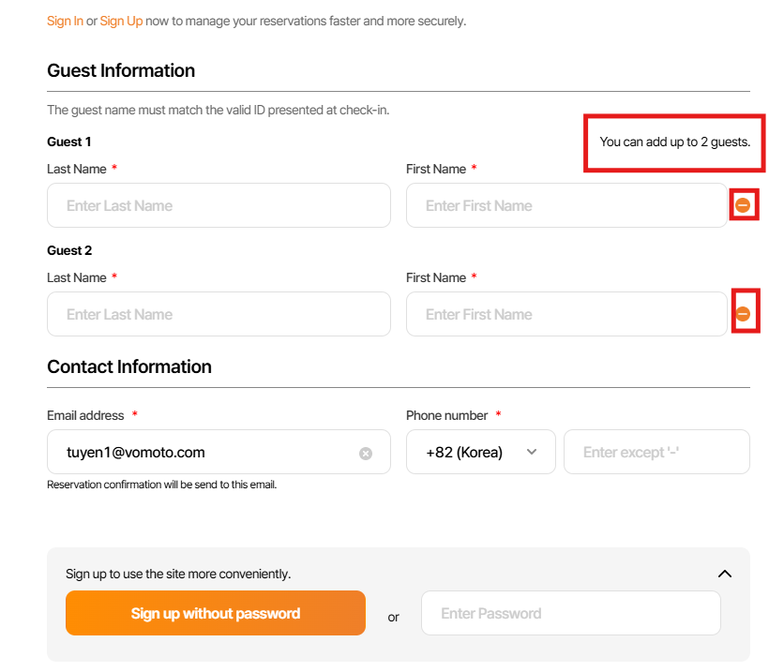Screen dimensions: 784x672
Task: Click the Guest Information heading
Action: (x=121, y=71)
